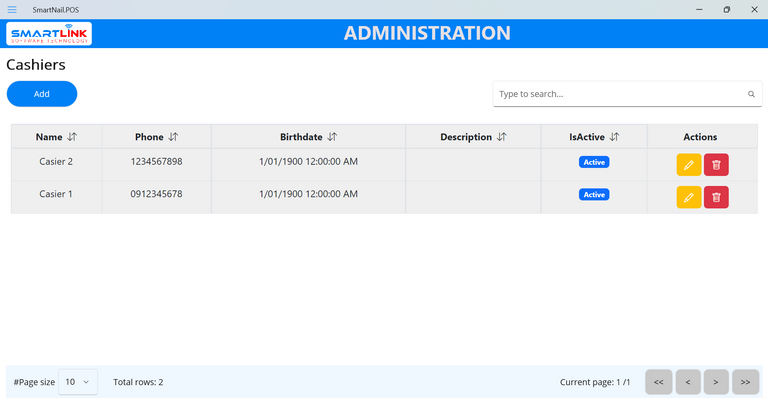Focus the Type to search field
Screen dimensions: 768x404
[x=620, y=94]
